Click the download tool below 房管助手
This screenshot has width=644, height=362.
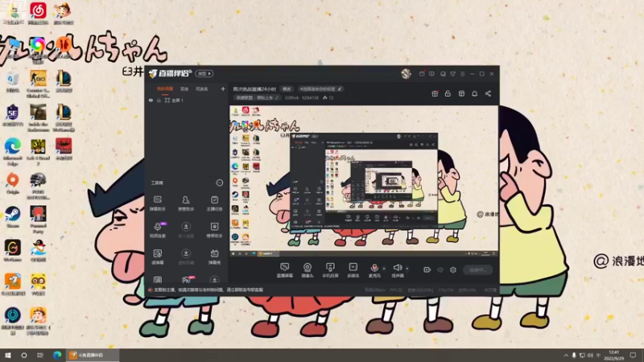click(186, 230)
